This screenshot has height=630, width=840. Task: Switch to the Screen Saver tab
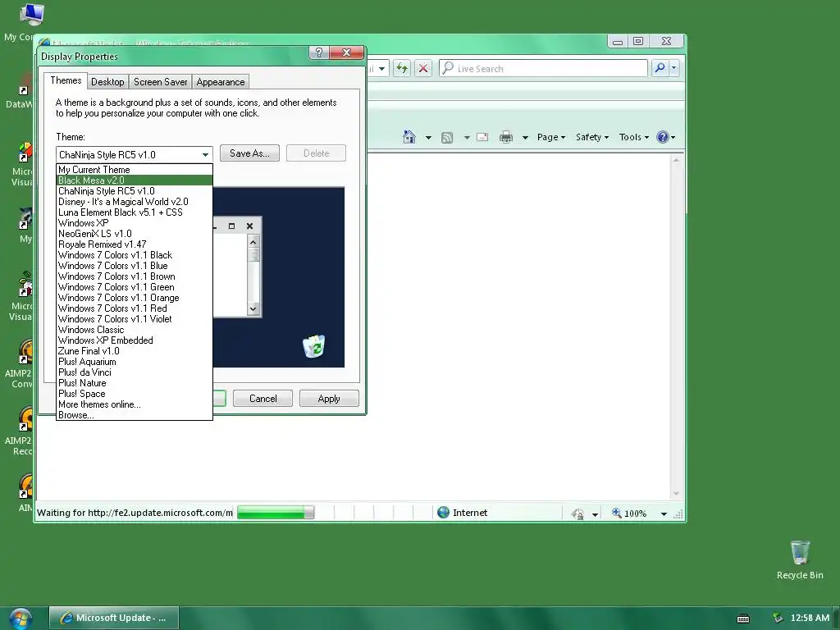[x=160, y=82]
